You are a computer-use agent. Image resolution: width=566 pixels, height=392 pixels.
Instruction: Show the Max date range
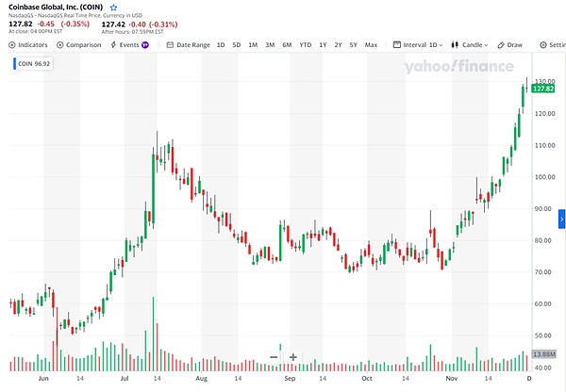[371, 44]
